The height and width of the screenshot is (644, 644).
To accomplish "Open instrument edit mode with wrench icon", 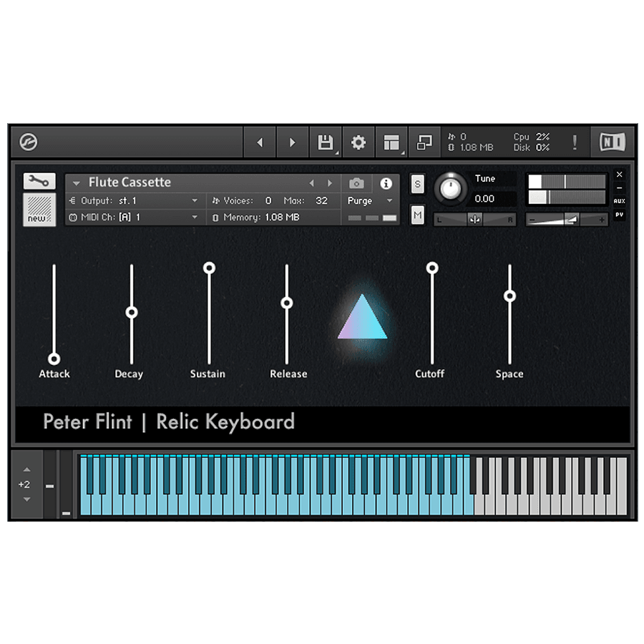I will coord(39,181).
